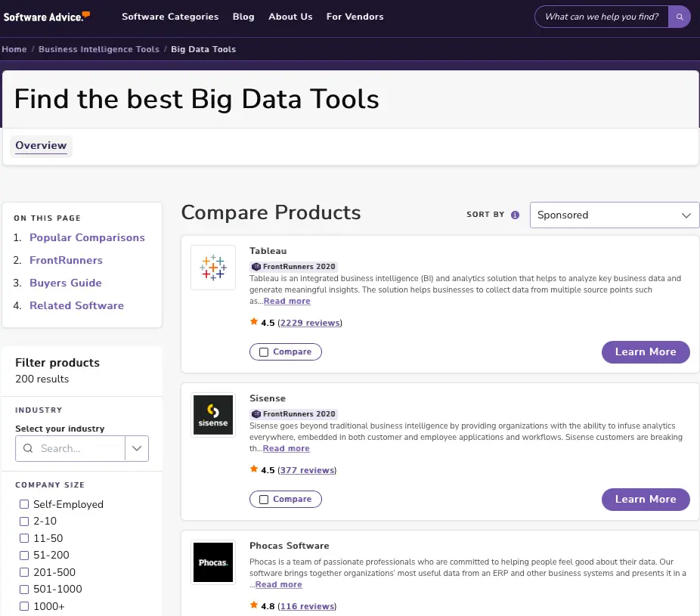
Task: Open the Software Categories menu
Action: coord(169,17)
